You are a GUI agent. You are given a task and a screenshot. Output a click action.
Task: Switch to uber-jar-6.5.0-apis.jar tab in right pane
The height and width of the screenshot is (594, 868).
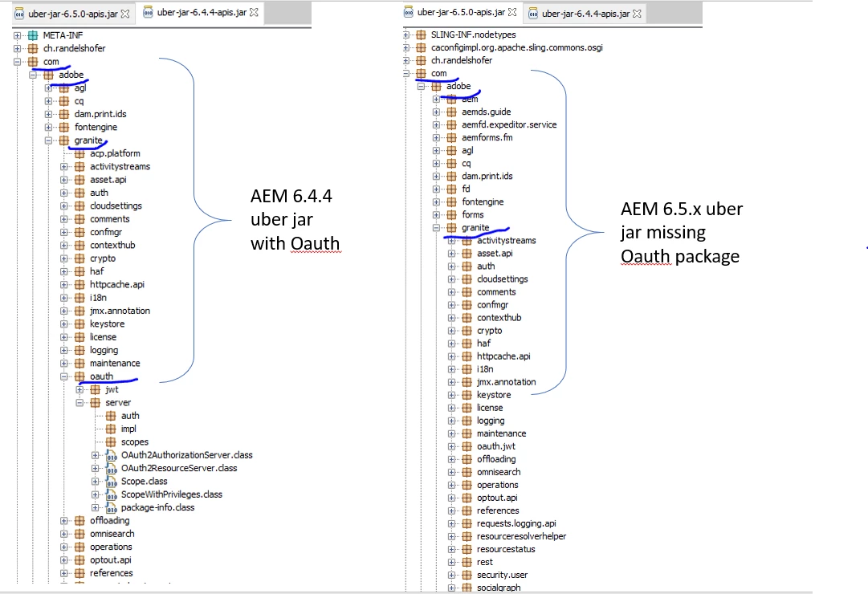(461, 12)
